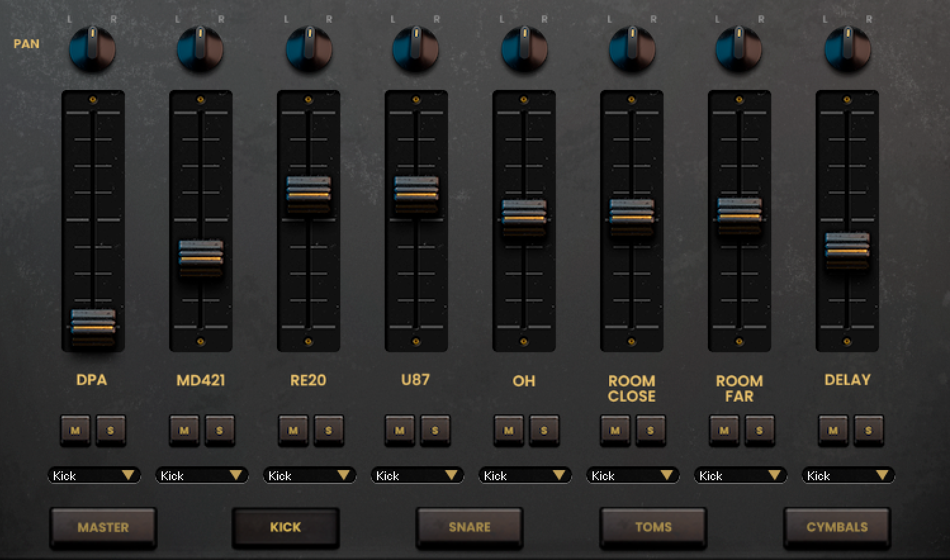Open the Kick output dropdown under U87
This screenshot has width=950, height=560.
(417, 475)
